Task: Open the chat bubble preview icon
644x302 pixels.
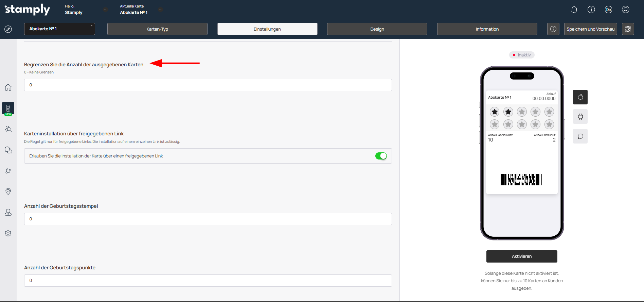Action: point(580,136)
